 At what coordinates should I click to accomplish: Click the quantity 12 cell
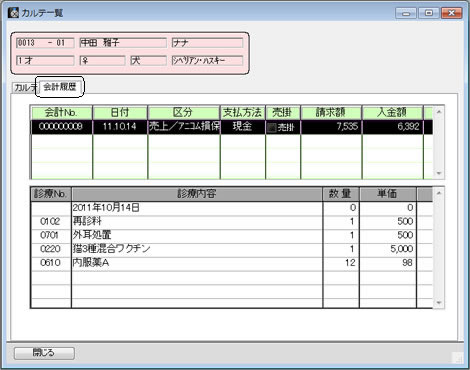[x=341, y=263]
